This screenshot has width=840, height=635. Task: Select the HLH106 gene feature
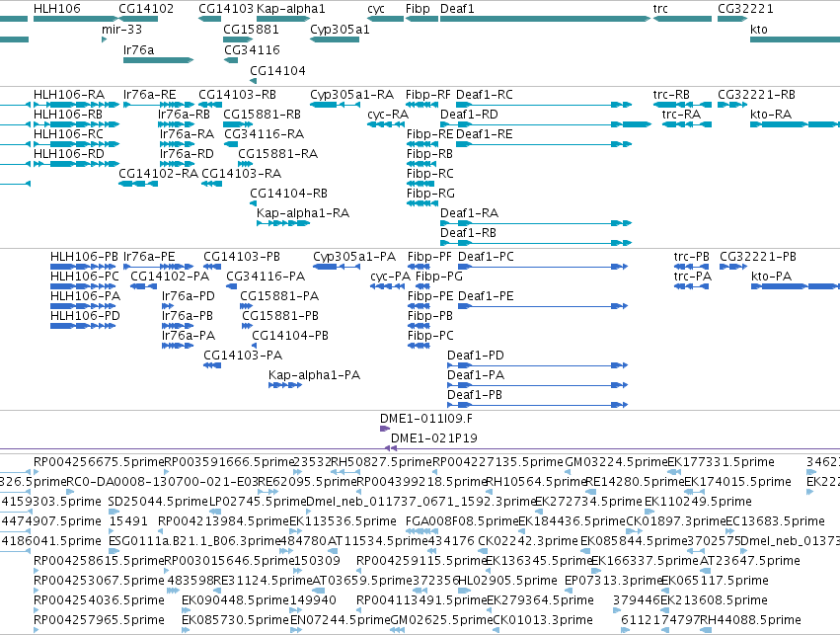tap(76, 19)
